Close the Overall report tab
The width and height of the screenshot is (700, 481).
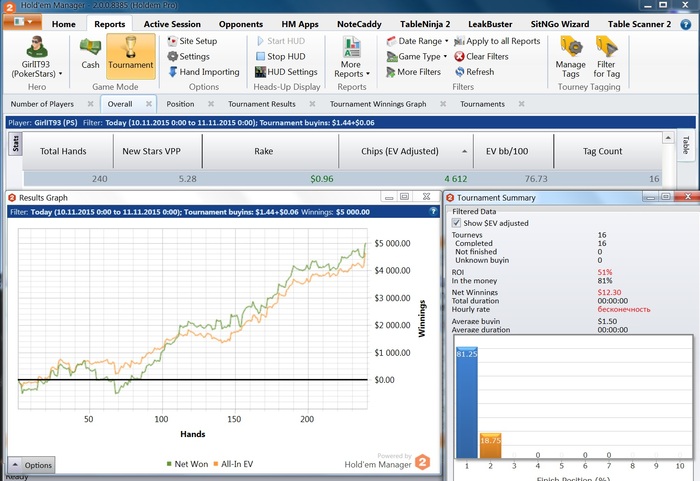[149, 104]
